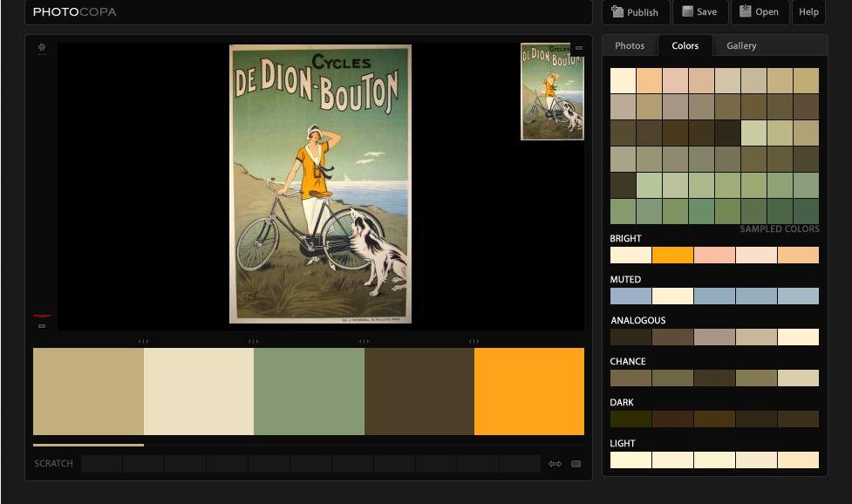This screenshot has height=504, width=852.
Task: Choose the darkest swatch in the ANALOGOUS row
Action: click(630, 337)
